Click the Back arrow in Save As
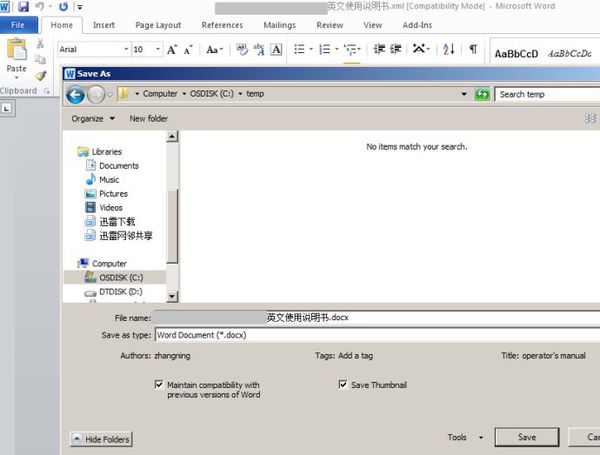The height and width of the screenshot is (455, 600). pyautogui.click(x=75, y=94)
